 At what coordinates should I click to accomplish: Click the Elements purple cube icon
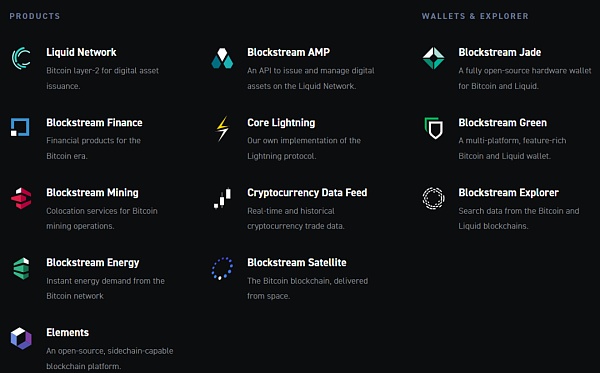(x=21, y=338)
